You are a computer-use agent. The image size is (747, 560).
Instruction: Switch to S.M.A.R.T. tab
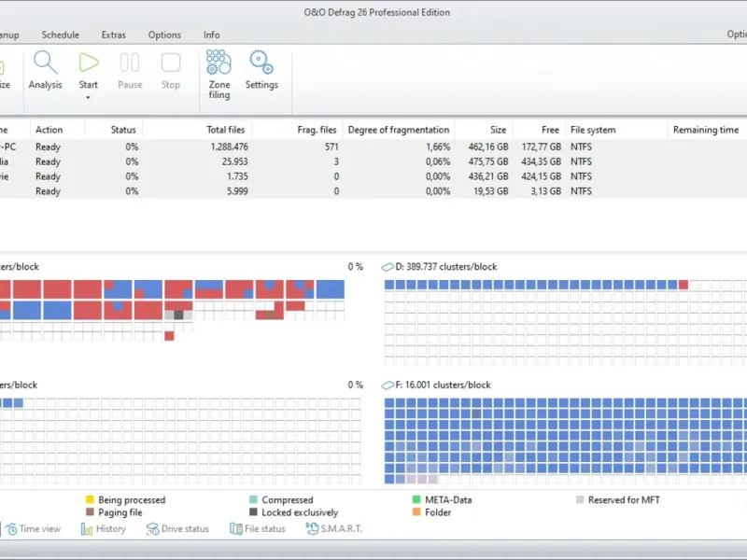[334, 528]
